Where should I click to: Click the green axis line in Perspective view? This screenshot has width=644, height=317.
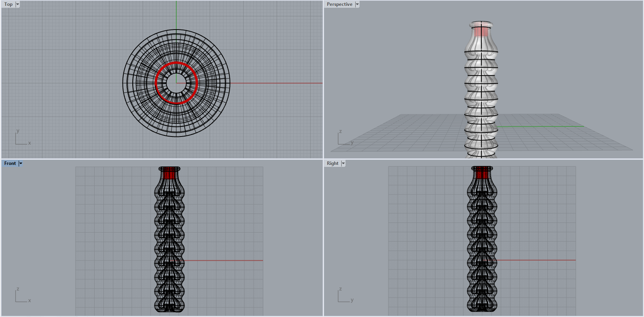pyautogui.click(x=541, y=126)
